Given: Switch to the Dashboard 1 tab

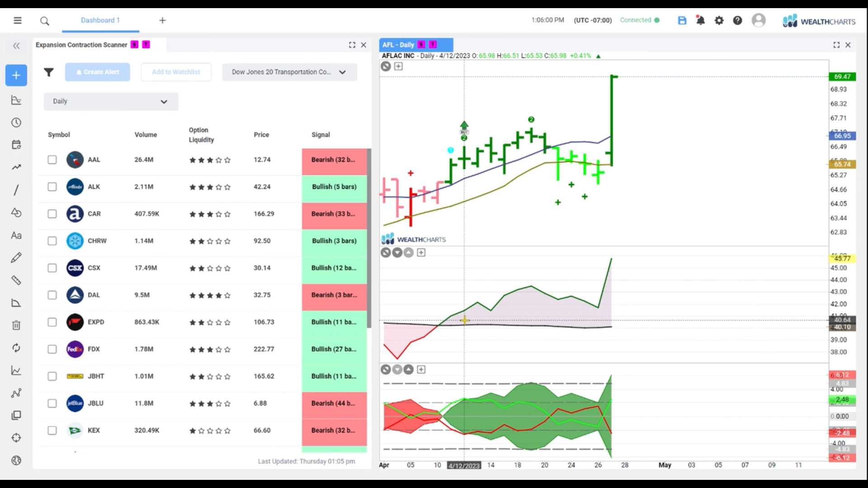Looking at the screenshot, I should [x=100, y=20].
